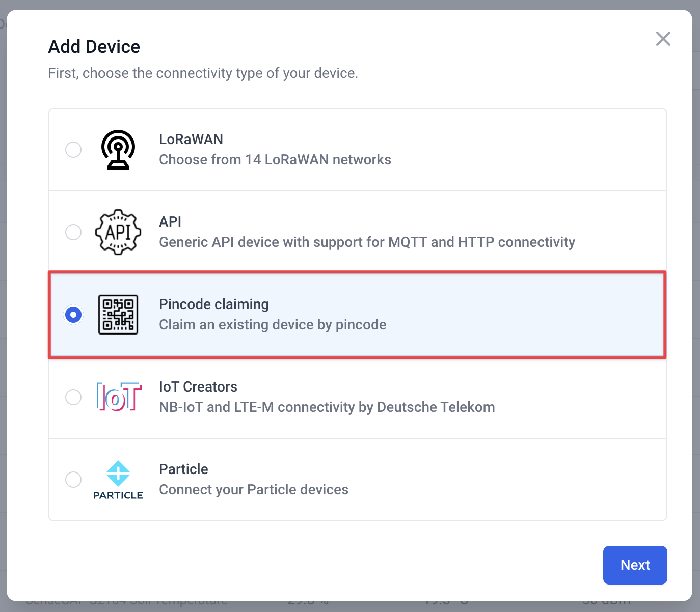Image resolution: width=700 pixels, height=612 pixels.
Task: Click the Pincode claiming title text
Action: (x=214, y=304)
